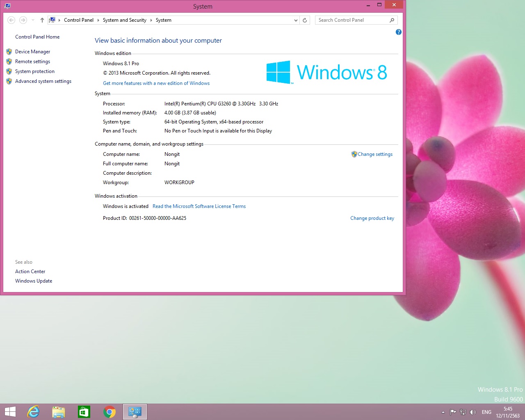Viewport: 525px width, 420px height.
Task: Click Change settings for computer name
Action: [x=375, y=154]
